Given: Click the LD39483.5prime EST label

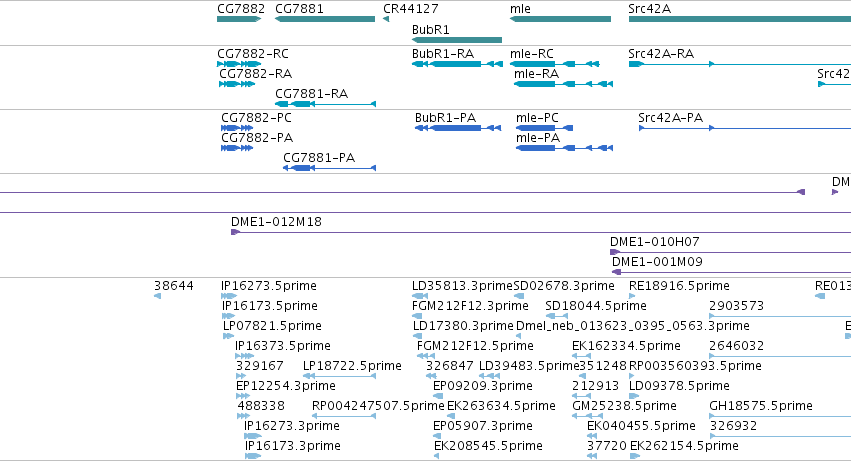Looking at the screenshot, I should (529, 367).
